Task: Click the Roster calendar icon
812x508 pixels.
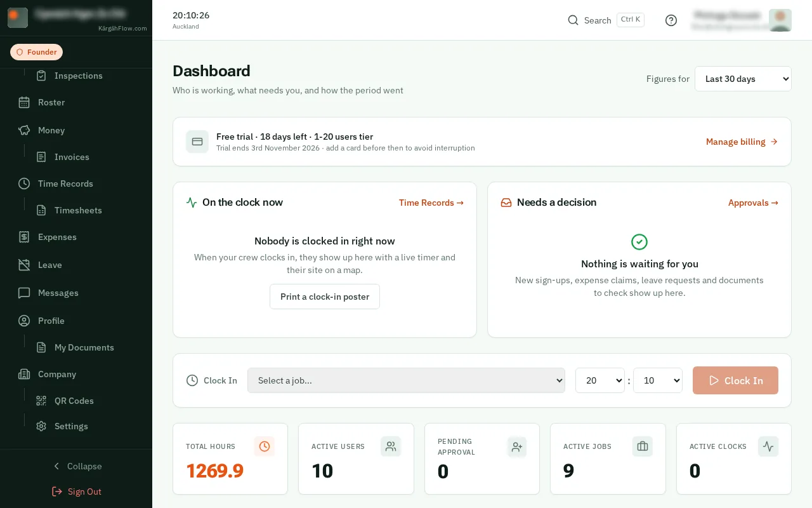Action: point(24,102)
